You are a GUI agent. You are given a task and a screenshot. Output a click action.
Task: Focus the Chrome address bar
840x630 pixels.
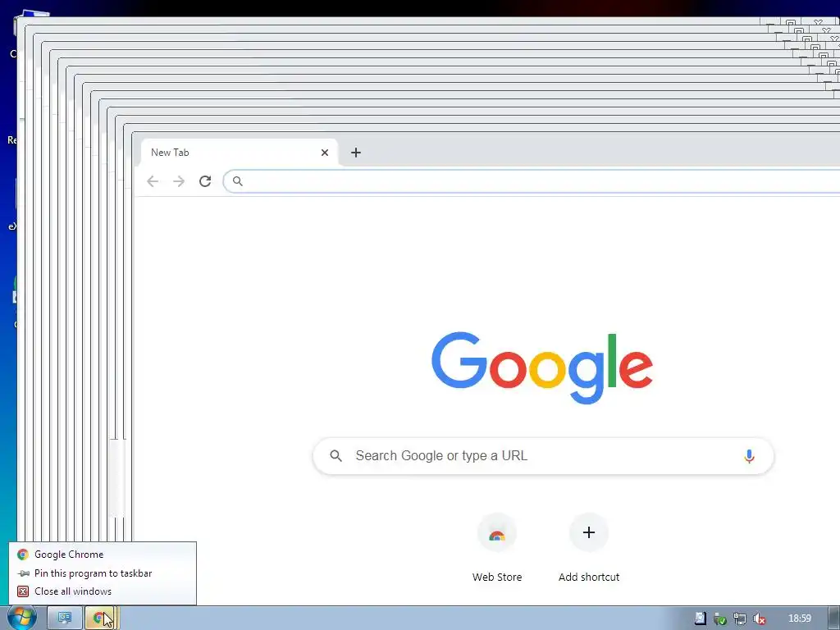[532, 181]
